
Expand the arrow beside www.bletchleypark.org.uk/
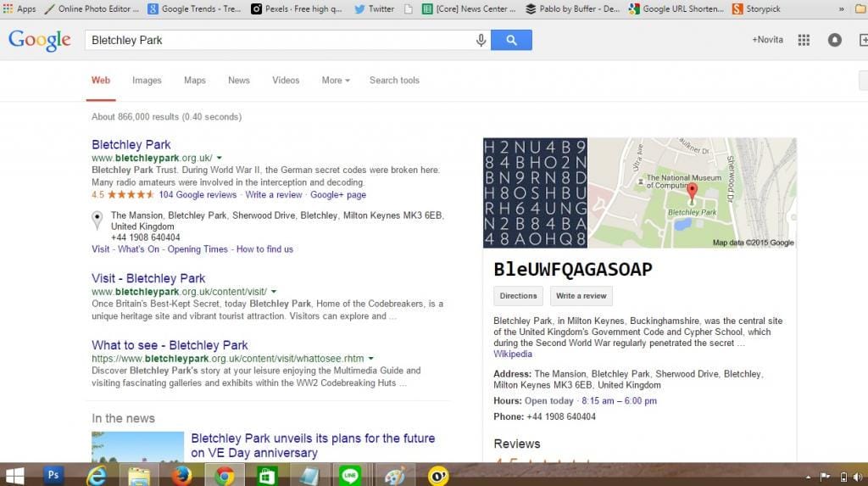coord(220,158)
